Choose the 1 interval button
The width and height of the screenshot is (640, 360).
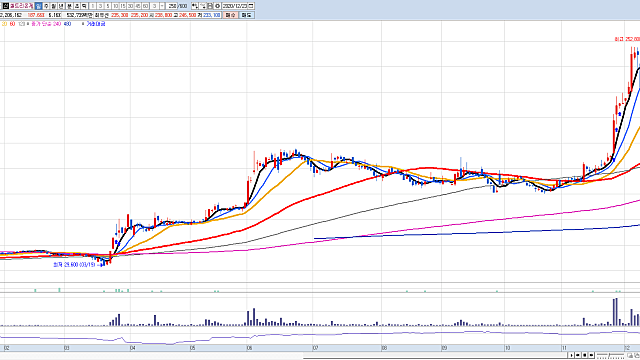tap(93, 6)
